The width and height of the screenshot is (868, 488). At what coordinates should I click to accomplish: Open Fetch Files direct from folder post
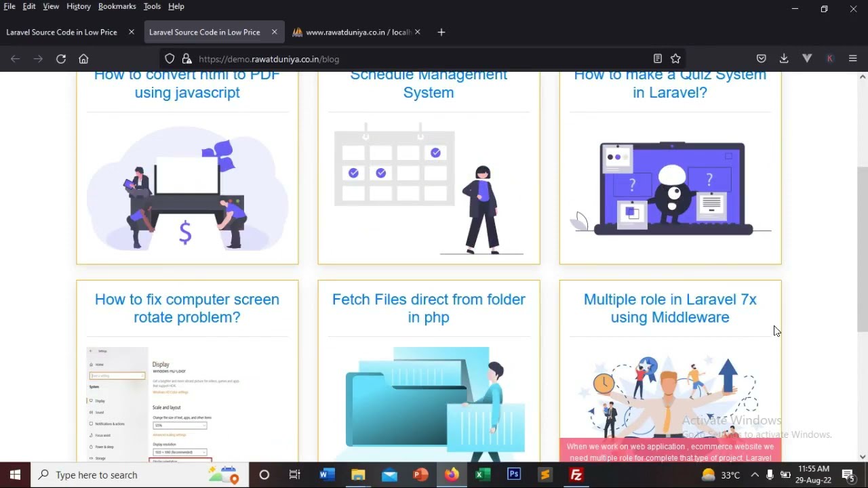[429, 308]
